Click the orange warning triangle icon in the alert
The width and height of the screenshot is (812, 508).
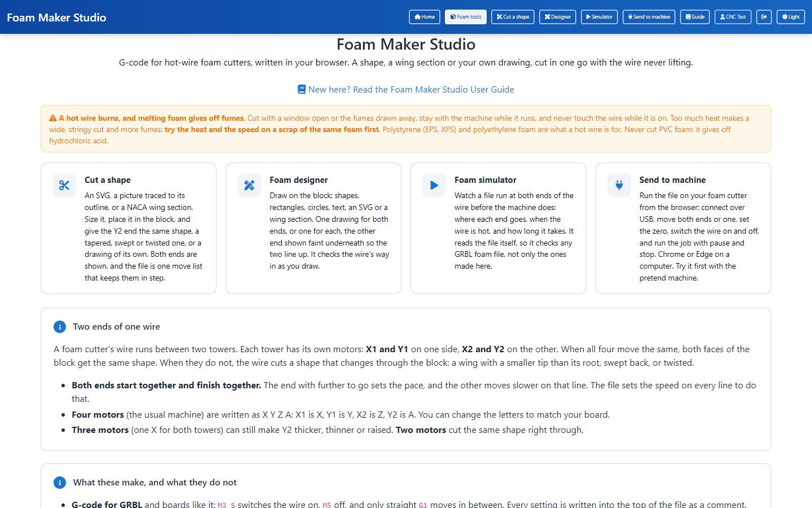pos(53,119)
